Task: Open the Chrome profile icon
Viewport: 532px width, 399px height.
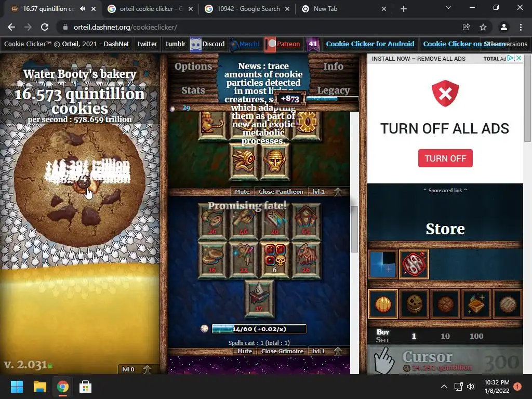Action: [504, 27]
